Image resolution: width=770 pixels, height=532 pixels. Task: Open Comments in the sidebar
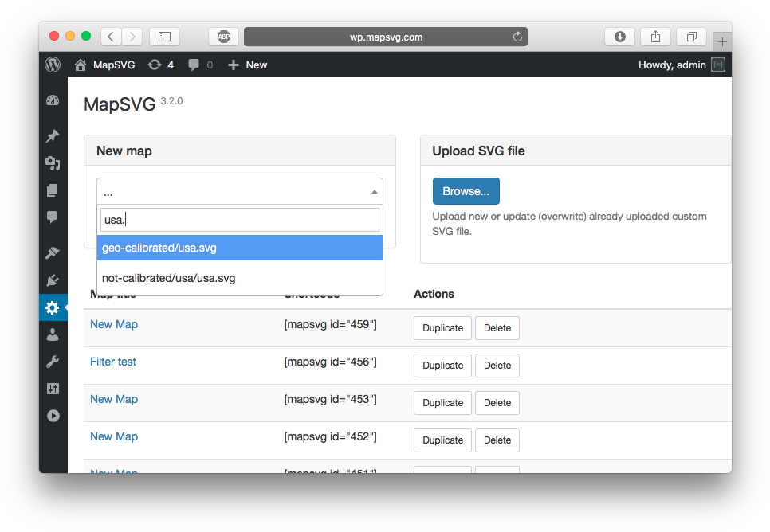coord(53,217)
